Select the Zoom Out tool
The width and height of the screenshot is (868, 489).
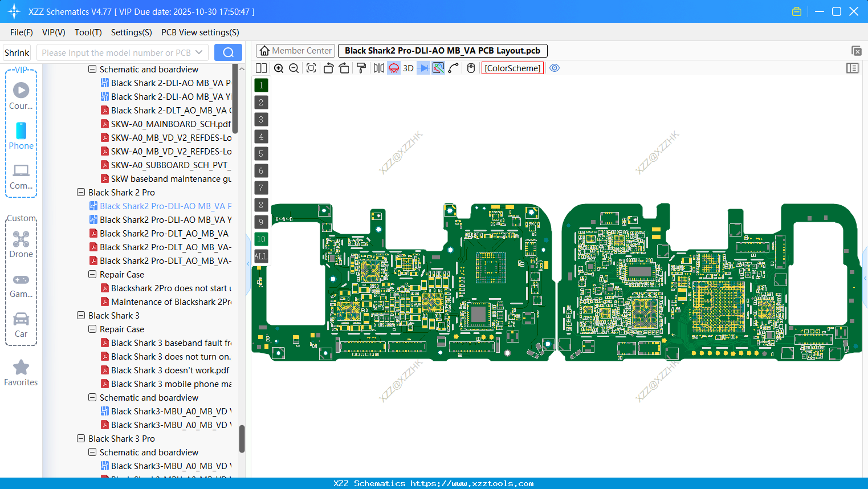pyautogui.click(x=293, y=68)
